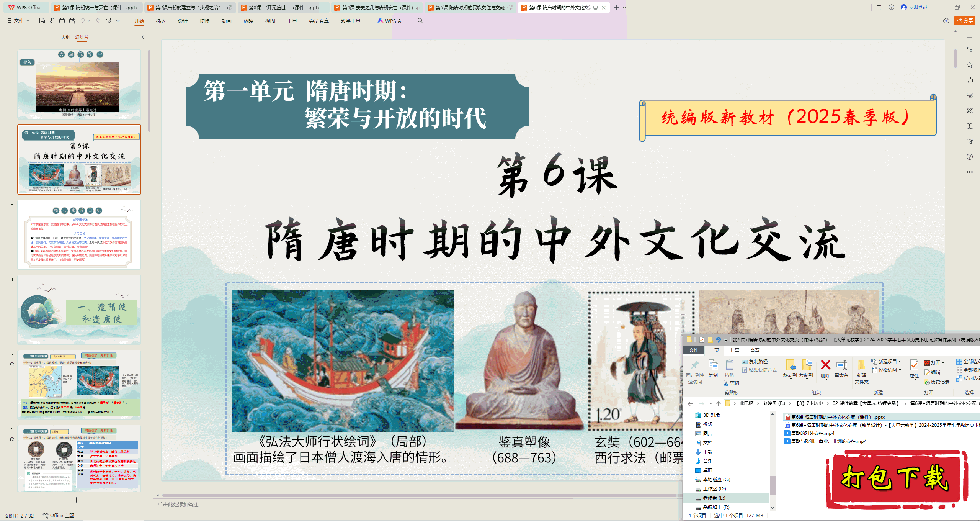Click properties icon in Explorer ribbon
Image resolution: width=980 pixels, height=521 pixels.
(914, 365)
